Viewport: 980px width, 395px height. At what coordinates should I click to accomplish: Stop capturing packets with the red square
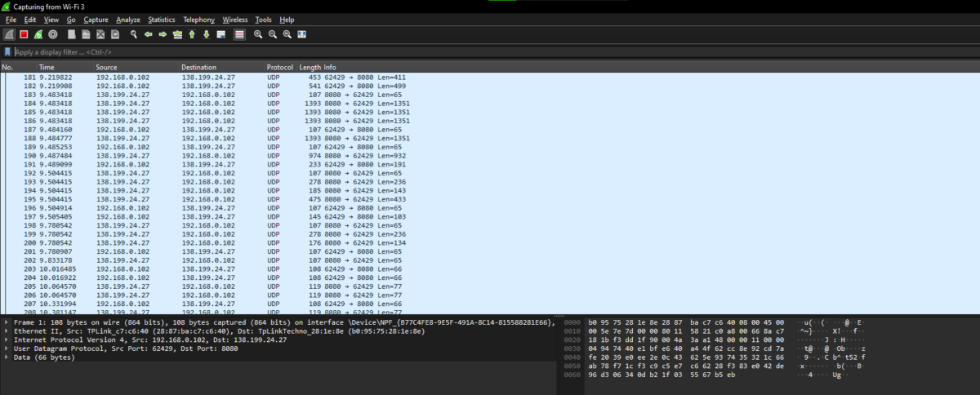(24, 34)
